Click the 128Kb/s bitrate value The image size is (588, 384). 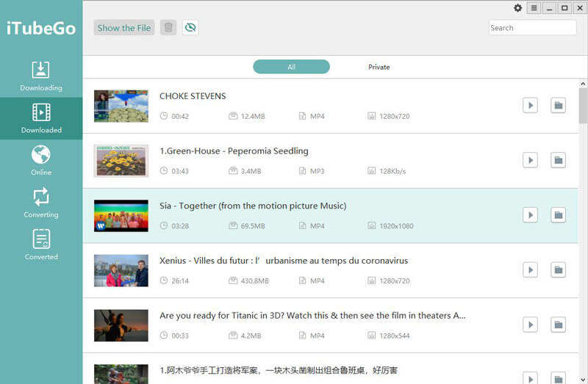tap(392, 171)
